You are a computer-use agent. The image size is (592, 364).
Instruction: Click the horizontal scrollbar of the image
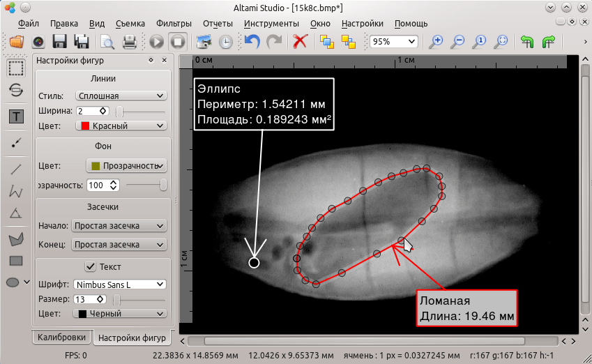tap(365, 341)
